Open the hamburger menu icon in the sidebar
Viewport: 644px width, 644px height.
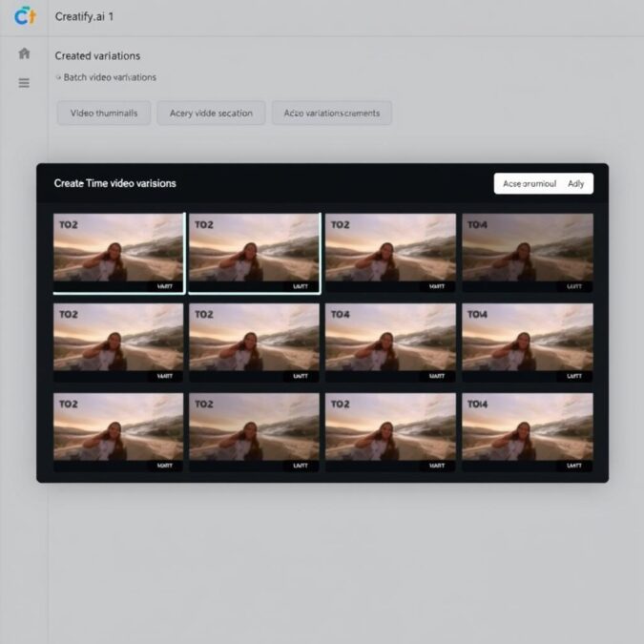(24, 83)
